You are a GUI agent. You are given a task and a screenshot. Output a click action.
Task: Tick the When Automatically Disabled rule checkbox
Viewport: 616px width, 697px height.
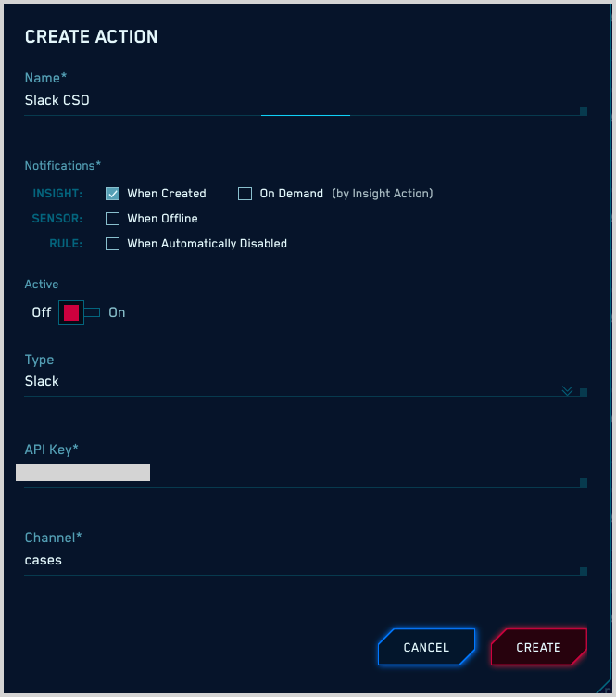coord(113,244)
